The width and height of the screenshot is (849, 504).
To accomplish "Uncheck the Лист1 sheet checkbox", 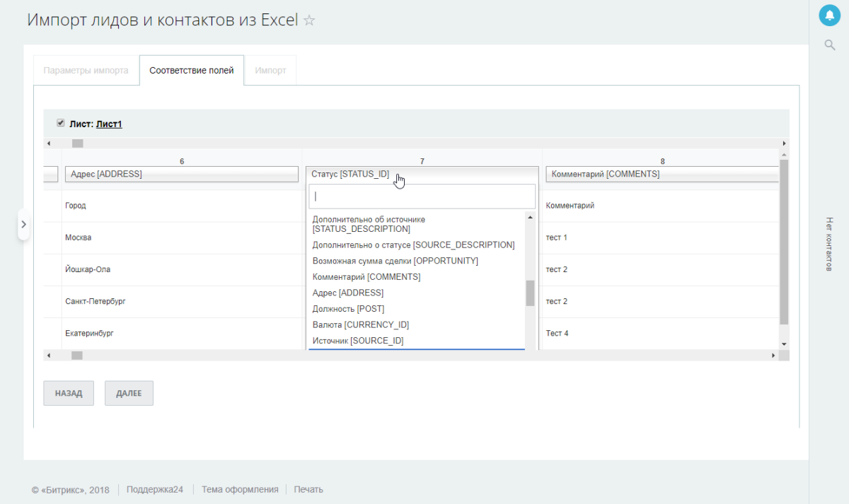I will pyautogui.click(x=61, y=122).
